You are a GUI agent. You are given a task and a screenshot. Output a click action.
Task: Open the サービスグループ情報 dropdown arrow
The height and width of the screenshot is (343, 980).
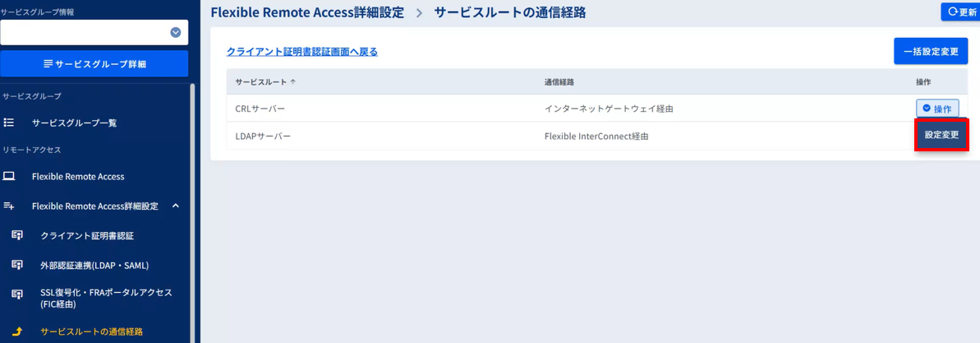[176, 33]
